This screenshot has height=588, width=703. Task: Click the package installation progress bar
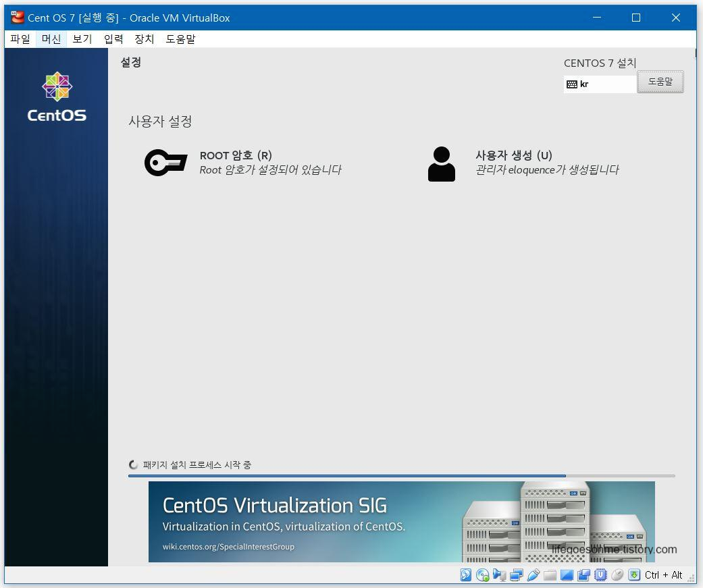click(401, 475)
